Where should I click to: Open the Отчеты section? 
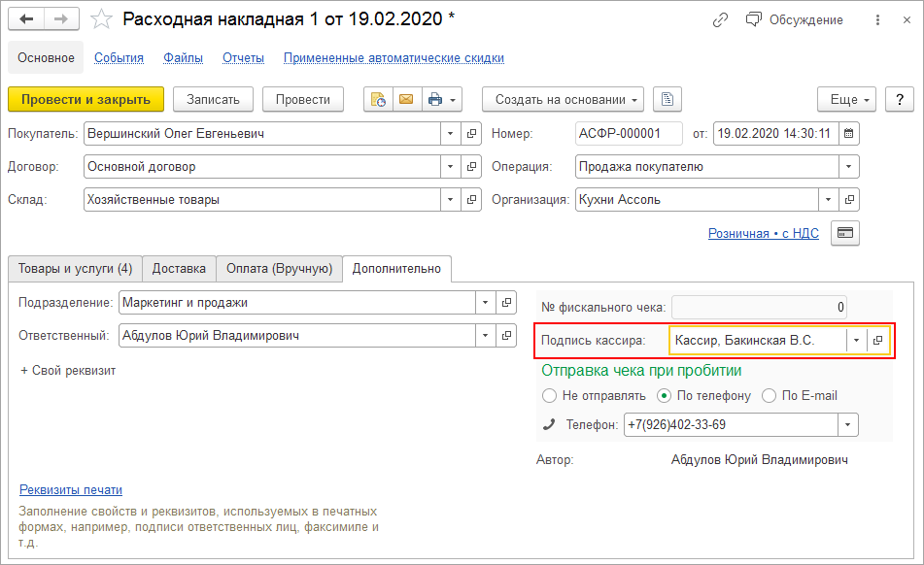click(243, 57)
